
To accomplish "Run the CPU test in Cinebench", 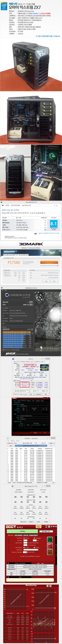I will click(31, 305).
